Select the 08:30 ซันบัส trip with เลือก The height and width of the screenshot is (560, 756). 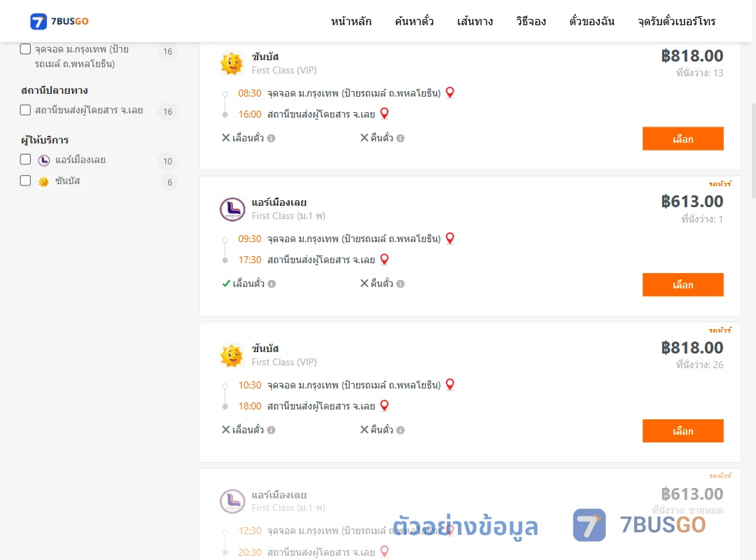click(x=682, y=139)
